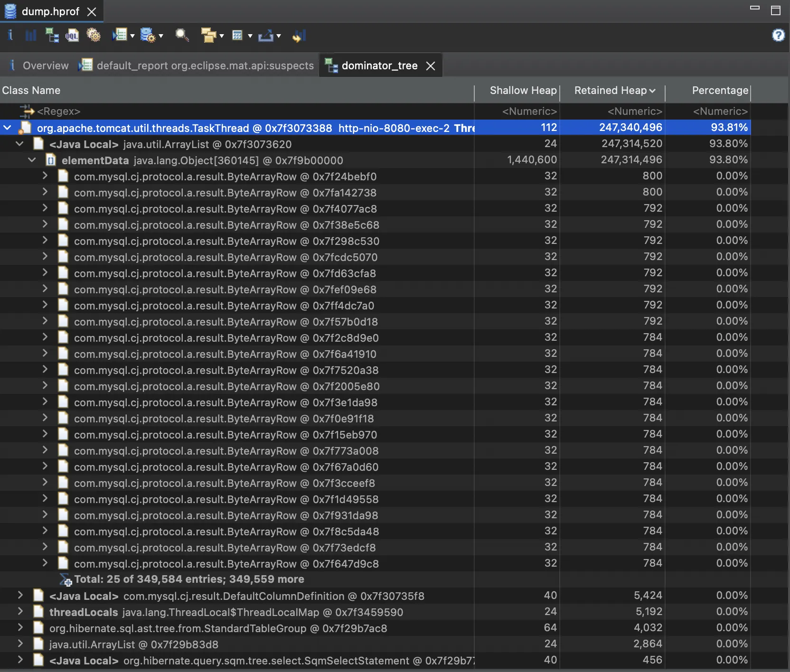Viewport: 790px width, 672px height.
Task: Open the Help question mark icon
Action: point(778,35)
